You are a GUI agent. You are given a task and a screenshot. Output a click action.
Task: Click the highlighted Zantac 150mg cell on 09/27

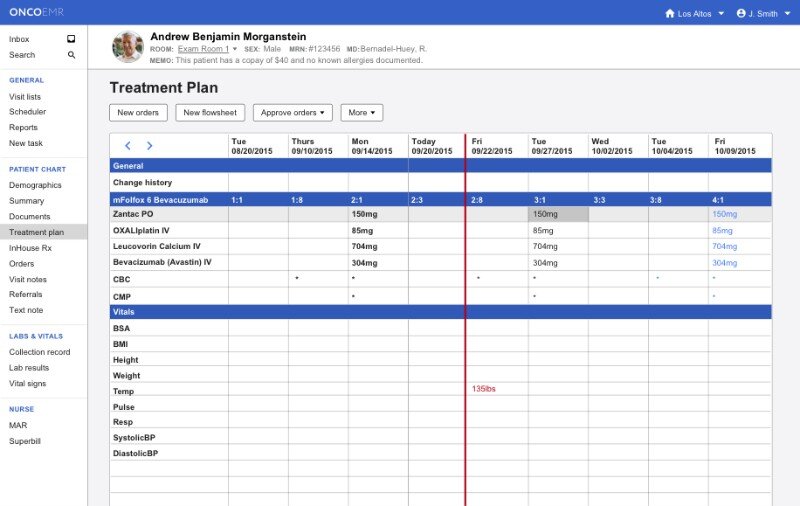[x=558, y=214]
